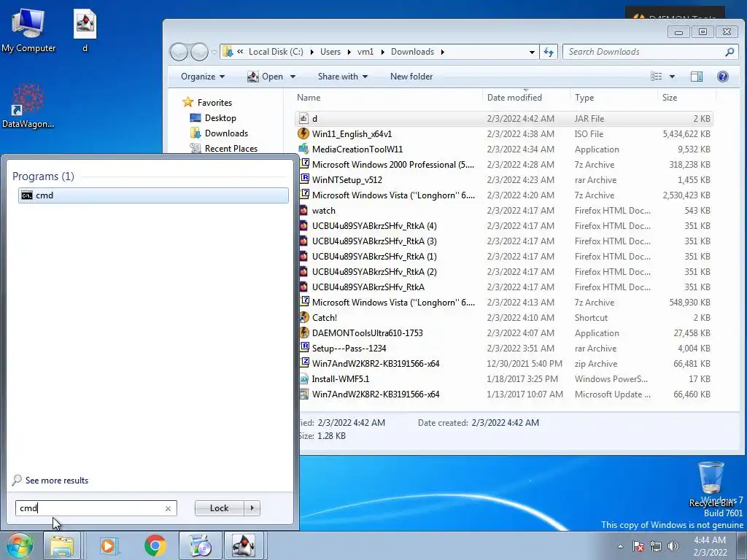The height and width of the screenshot is (560, 747).
Task: Click the taskbar clock showing 4:44 AM
Action: [710, 546]
